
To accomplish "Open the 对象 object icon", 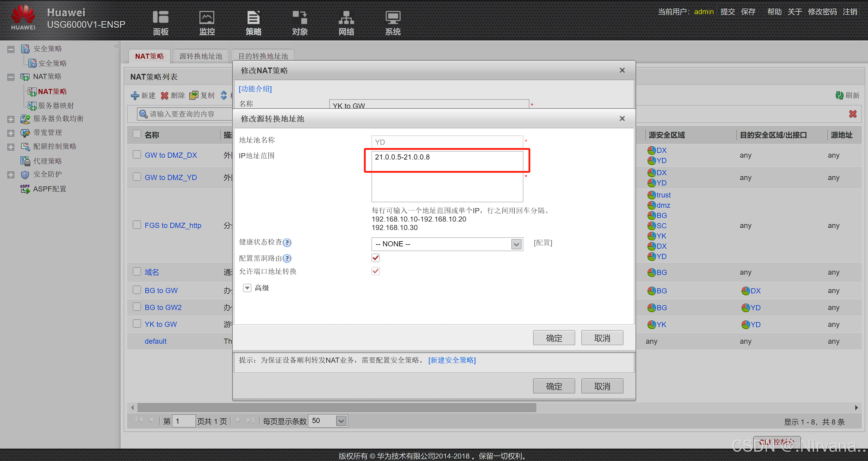I will coord(300,17).
